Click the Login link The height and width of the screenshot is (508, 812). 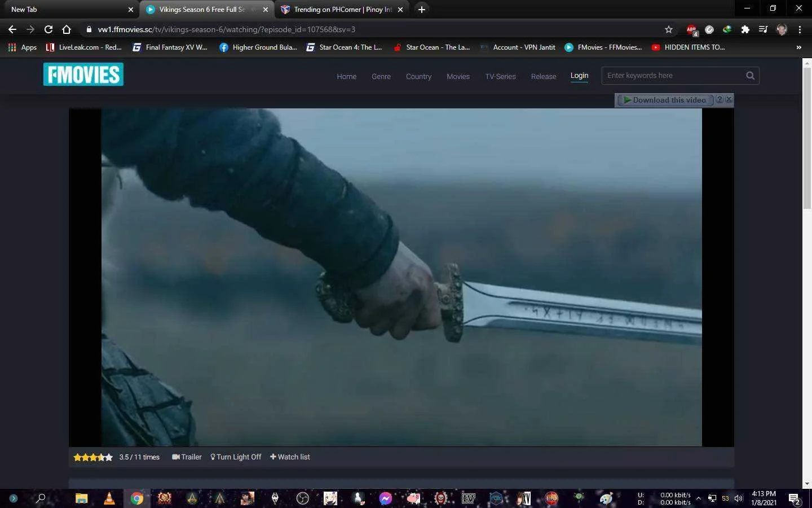(x=579, y=76)
